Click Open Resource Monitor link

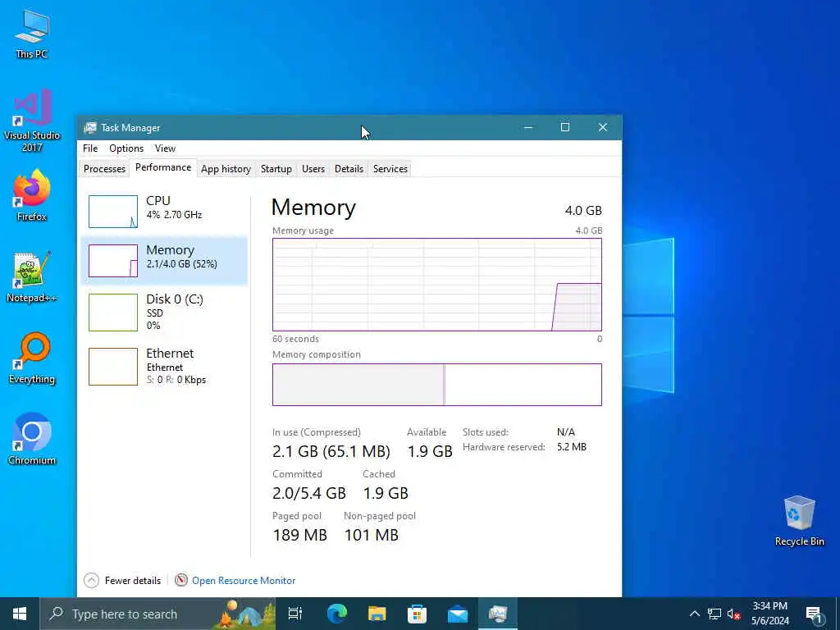click(x=244, y=581)
